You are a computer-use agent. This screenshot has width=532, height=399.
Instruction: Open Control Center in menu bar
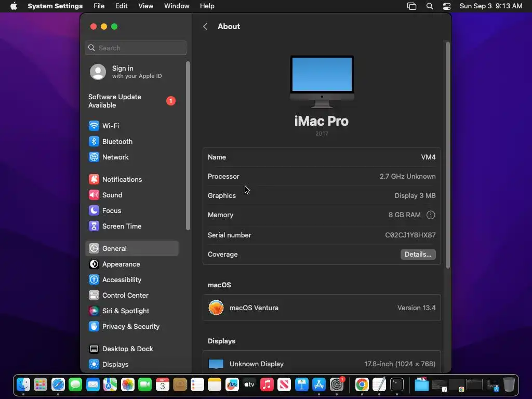[x=447, y=6]
